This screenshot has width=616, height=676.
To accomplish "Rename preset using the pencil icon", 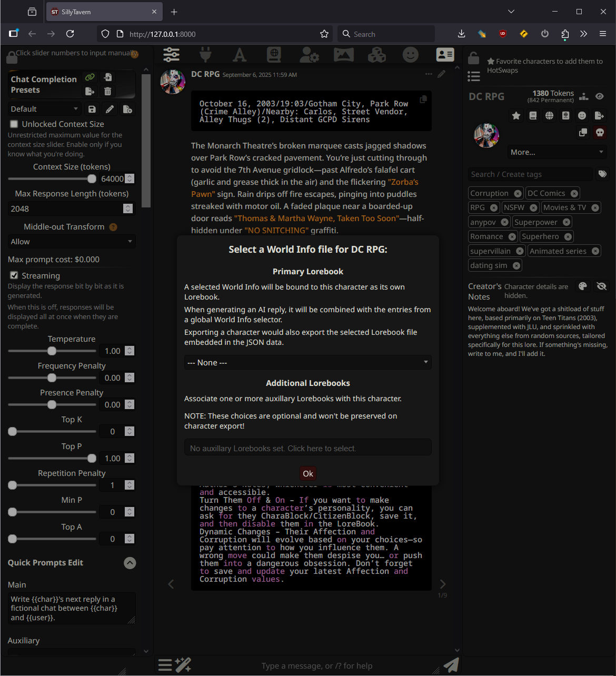I will (110, 109).
